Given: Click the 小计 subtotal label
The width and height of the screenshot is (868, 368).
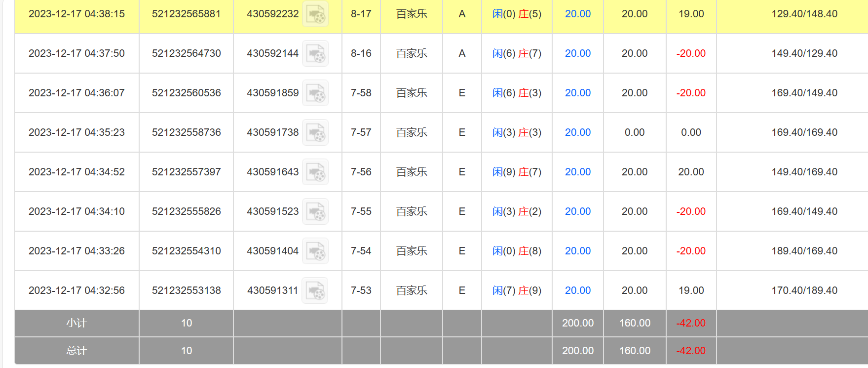Looking at the screenshot, I should (x=76, y=323).
